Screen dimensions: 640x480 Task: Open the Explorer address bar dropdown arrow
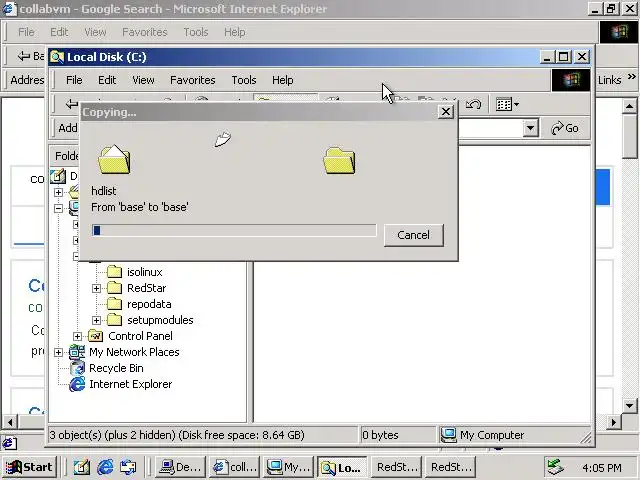click(530, 128)
